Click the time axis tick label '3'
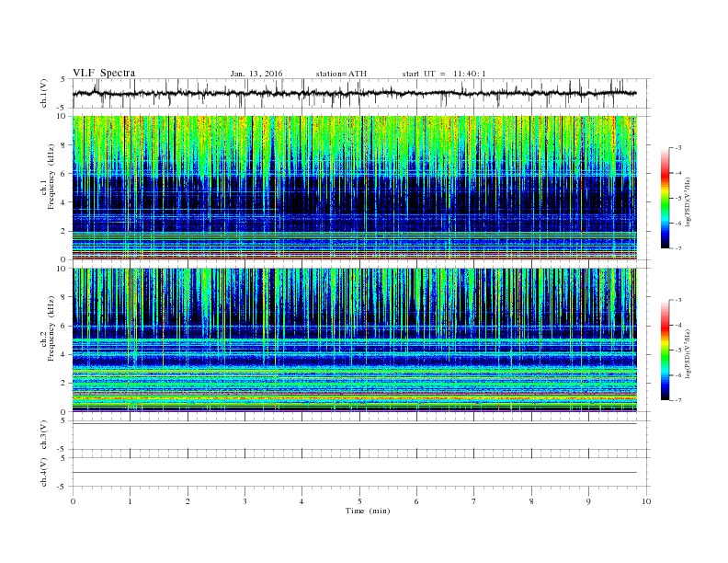 (245, 501)
